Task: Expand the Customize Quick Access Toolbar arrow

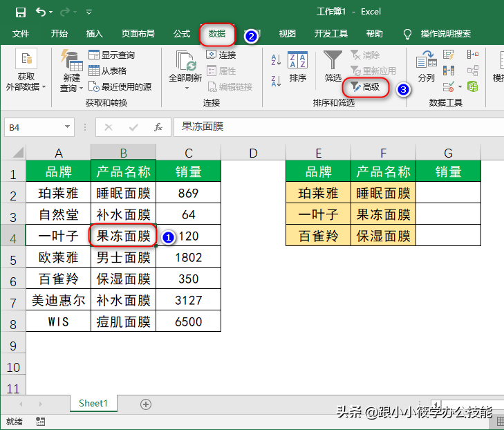Action: click(89, 12)
